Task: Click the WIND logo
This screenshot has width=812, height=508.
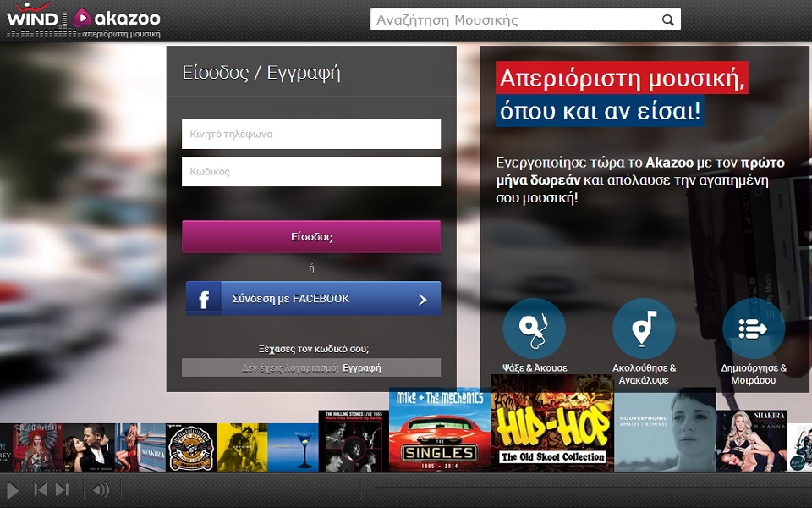Action: tap(32, 19)
